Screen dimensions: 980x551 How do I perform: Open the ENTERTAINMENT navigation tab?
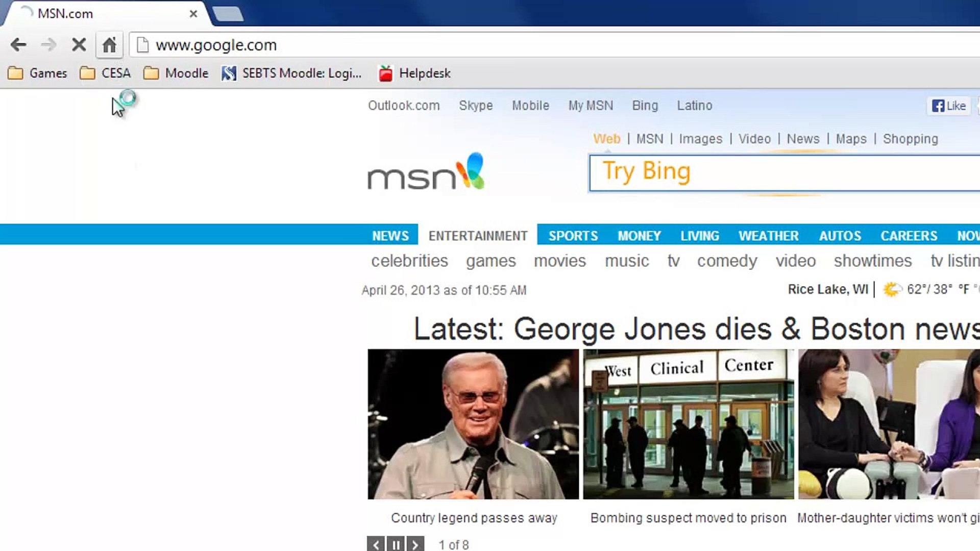pyautogui.click(x=478, y=236)
